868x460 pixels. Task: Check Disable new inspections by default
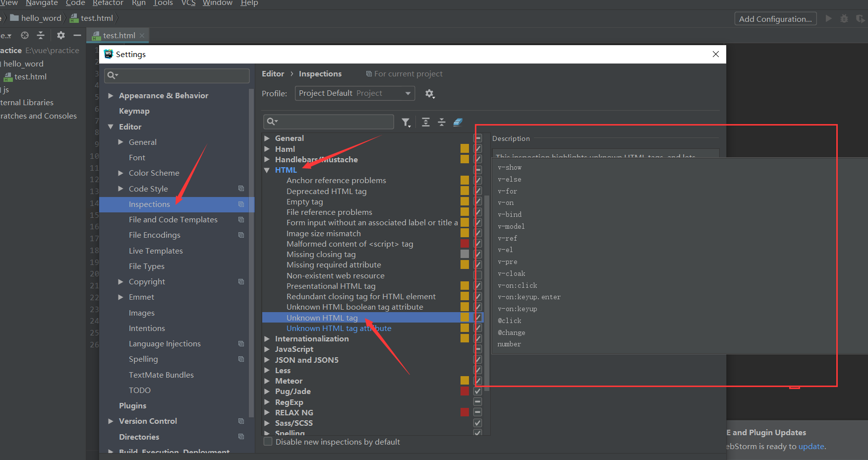268,441
